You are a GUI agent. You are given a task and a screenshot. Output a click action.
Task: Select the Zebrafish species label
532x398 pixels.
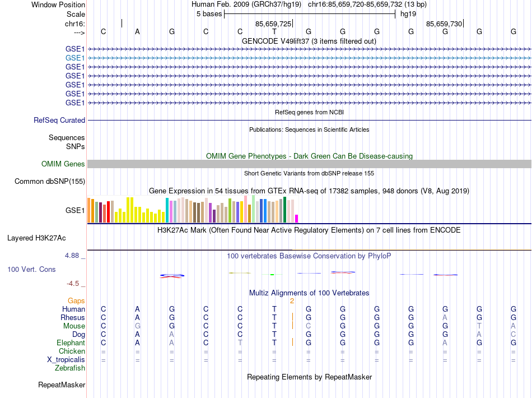pyautogui.click(x=70, y=368)
